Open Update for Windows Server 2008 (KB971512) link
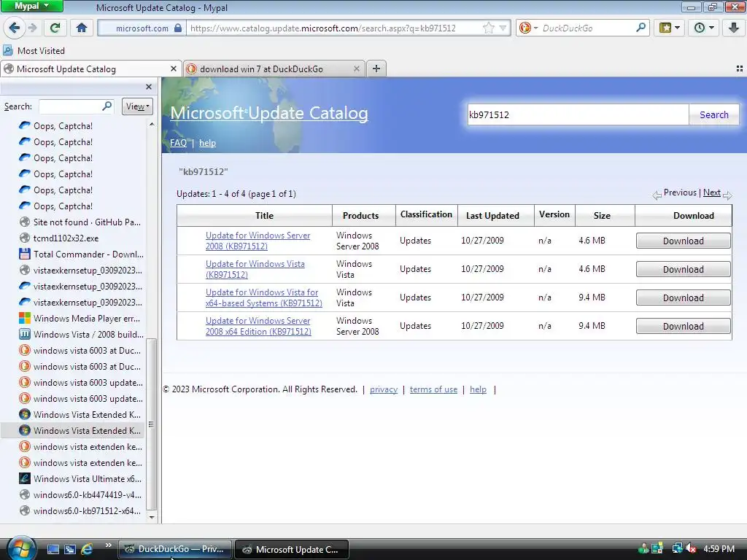The width and height of the screenshot is (747, 560). [258, 241]
